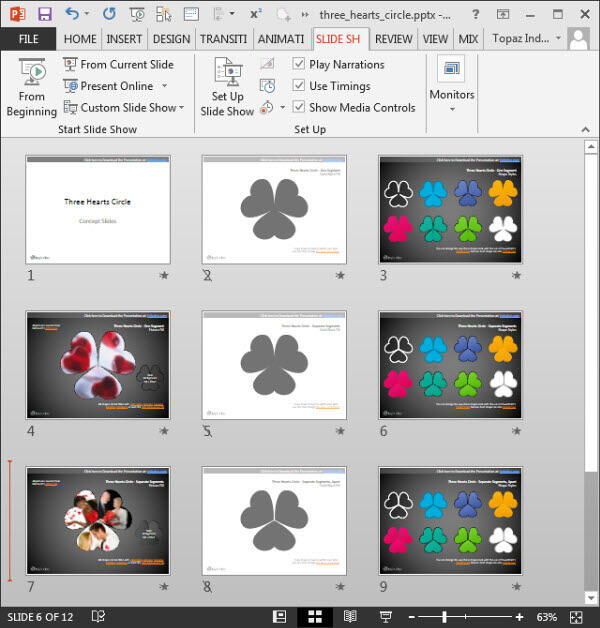This screenshot has height=628, width=600.
Task: Click the zoom slider in status bar
Action: coord(471,616)
